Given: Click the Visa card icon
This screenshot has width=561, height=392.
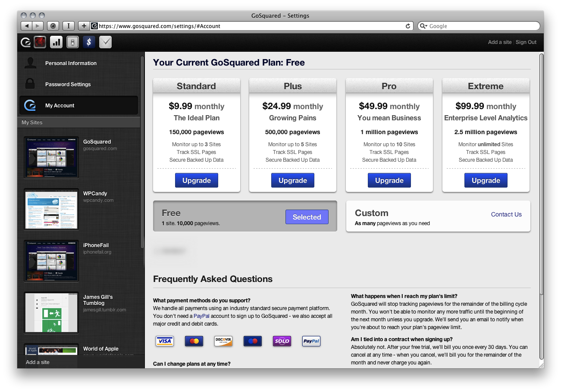Looking at the screenshot, I should click(x=165, y=341).
